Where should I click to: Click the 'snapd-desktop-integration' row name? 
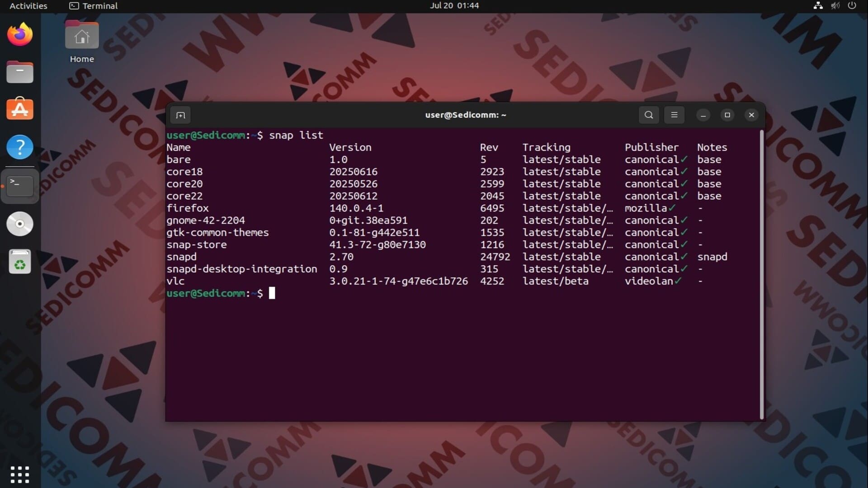tap(242, 269)
